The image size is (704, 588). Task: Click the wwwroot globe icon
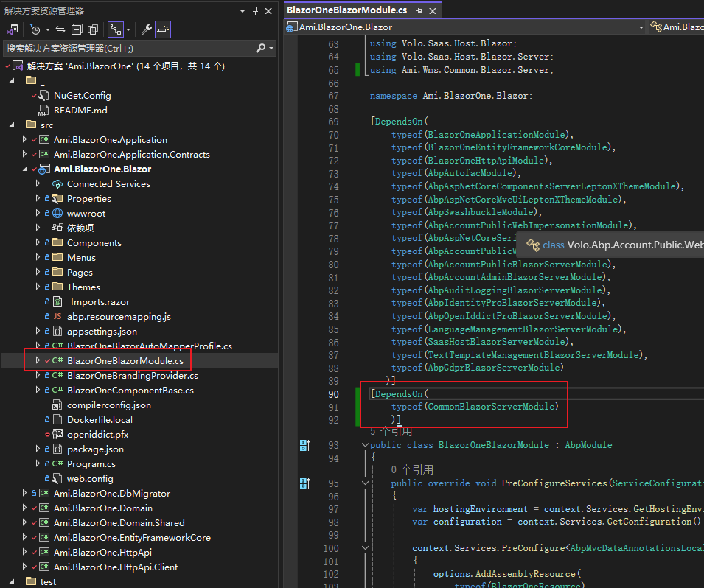tap(57, 213)
